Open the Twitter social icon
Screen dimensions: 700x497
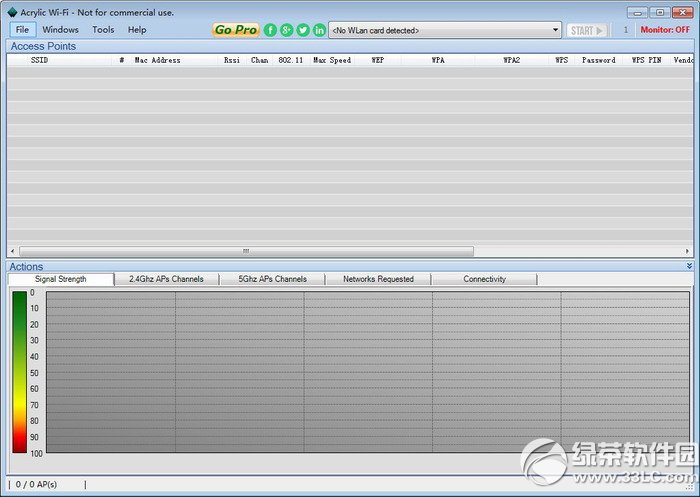click(303, 30)
